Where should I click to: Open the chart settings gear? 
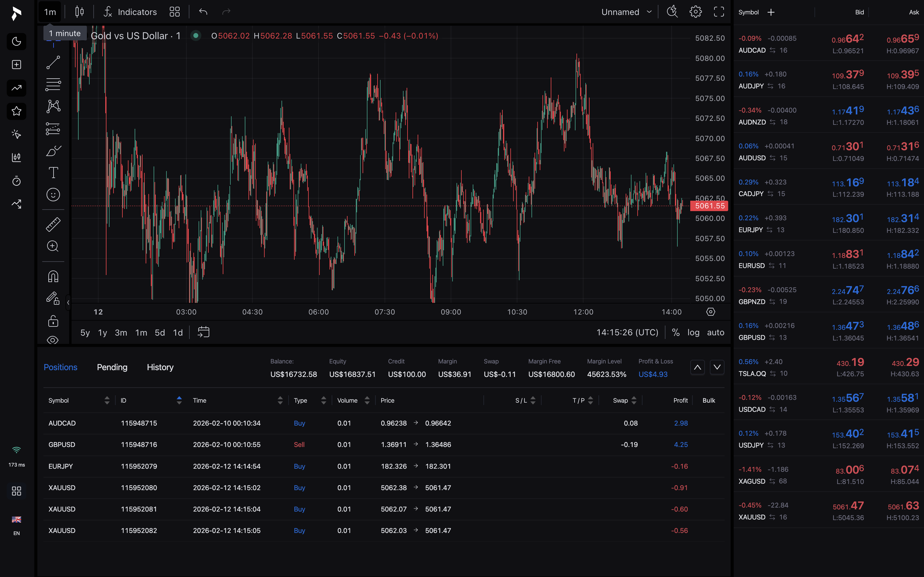(695, 11)
